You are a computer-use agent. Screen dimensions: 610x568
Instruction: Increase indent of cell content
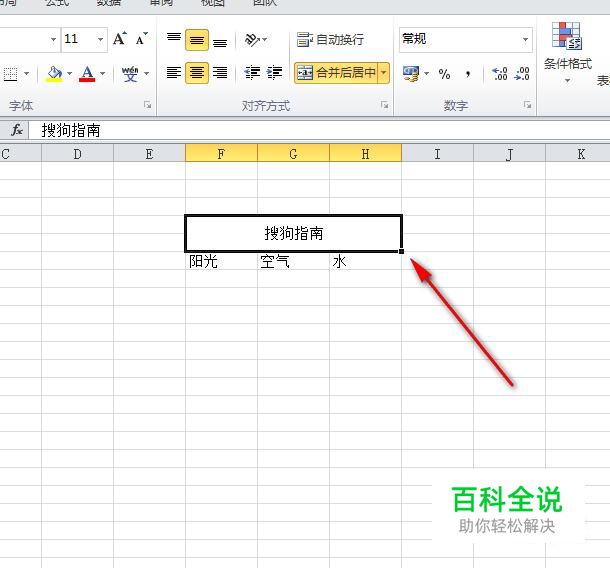point(275,73)
